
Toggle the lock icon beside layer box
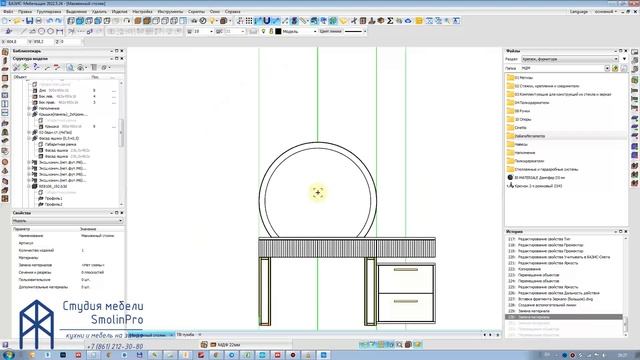271,31
